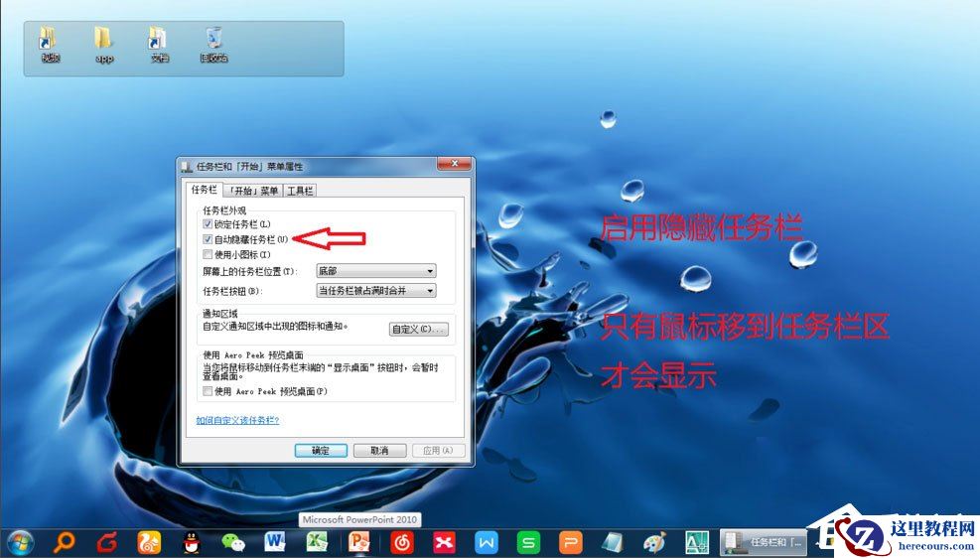Select the 文档 shortcut folder on desktop
Viewport: 980px width, 558px height.
pyautogui.click(x=159, y=44)
